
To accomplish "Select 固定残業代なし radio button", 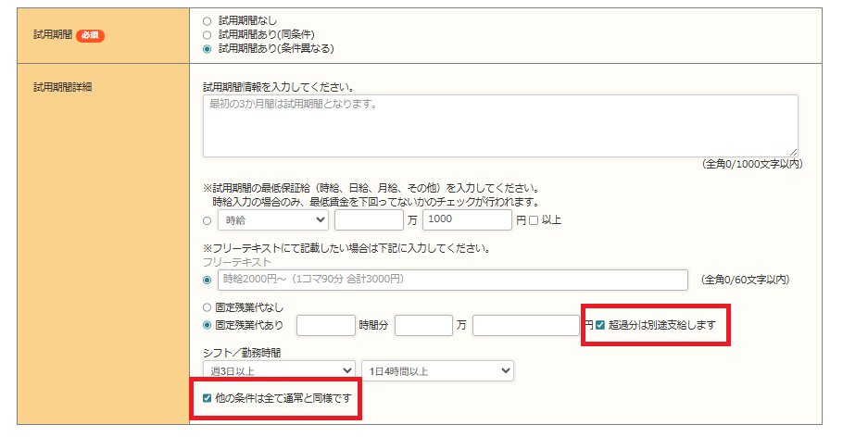I will pos(207,307).
